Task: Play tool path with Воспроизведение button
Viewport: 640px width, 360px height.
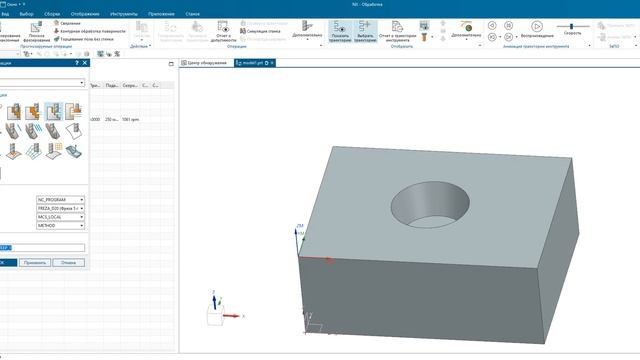Action: (x=537, y=30)
